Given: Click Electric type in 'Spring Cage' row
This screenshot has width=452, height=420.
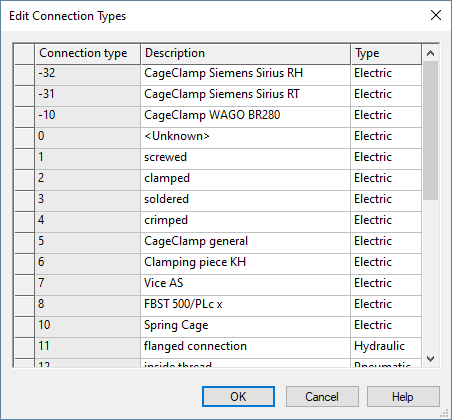Looking at the screenshot, I should pos(386,327).
